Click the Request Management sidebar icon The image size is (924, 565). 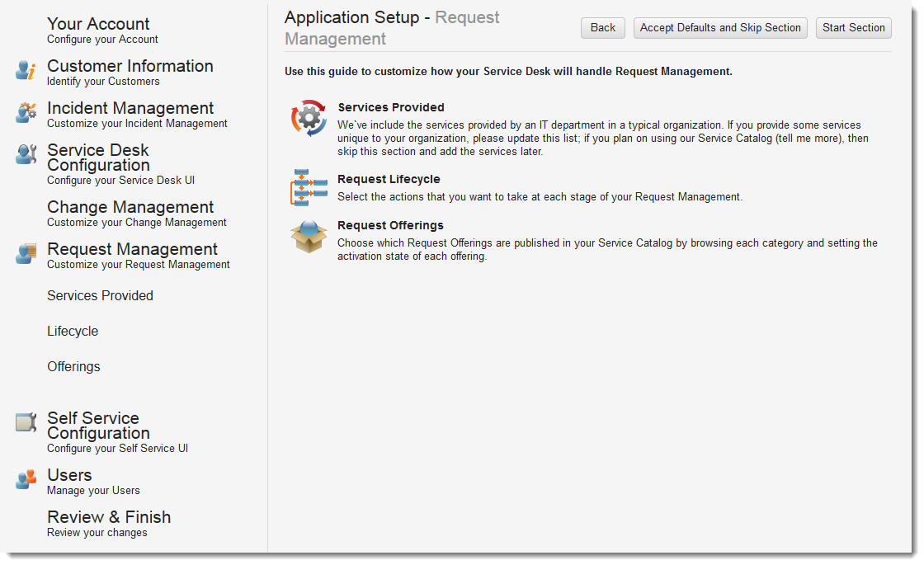click(x=25, y=253)
